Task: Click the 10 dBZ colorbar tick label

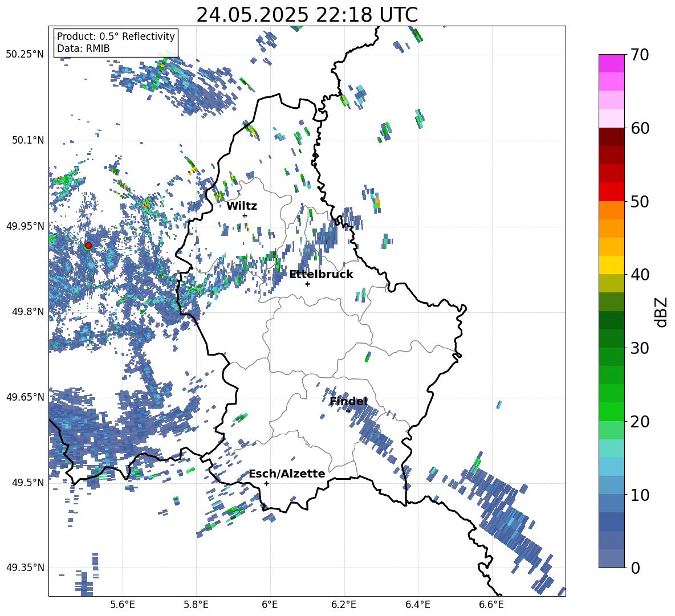Action: tap(639, 495)
